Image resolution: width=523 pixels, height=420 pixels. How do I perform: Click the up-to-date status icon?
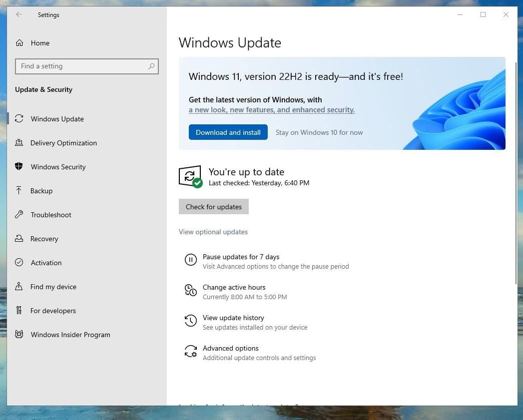coord(190,176)
